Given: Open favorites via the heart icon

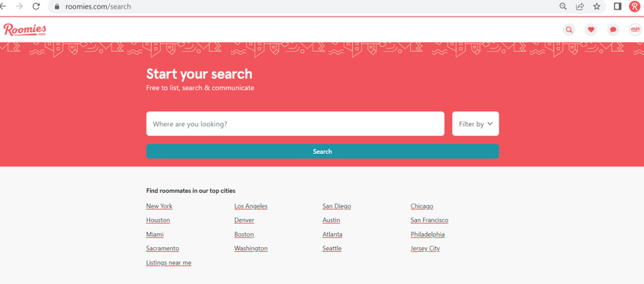Looking at the screenshot, I should [x=591, y=30].
